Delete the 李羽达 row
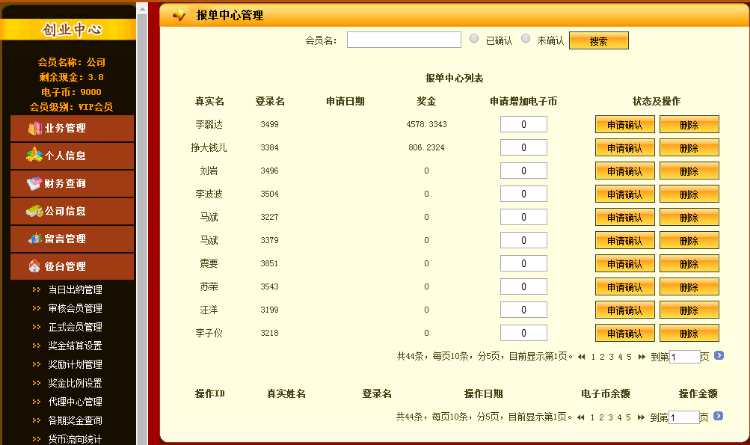 [689, 124]
